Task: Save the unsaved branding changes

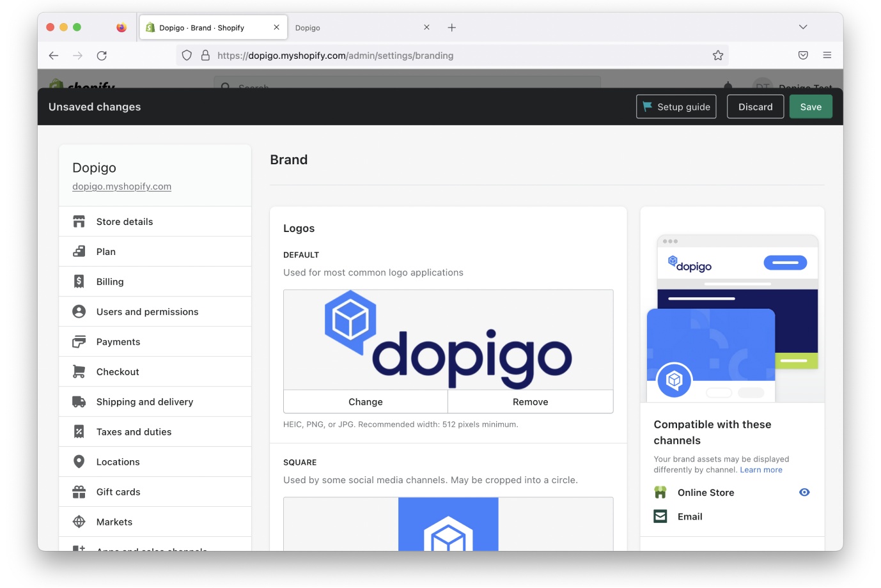Action: (811, 107)
